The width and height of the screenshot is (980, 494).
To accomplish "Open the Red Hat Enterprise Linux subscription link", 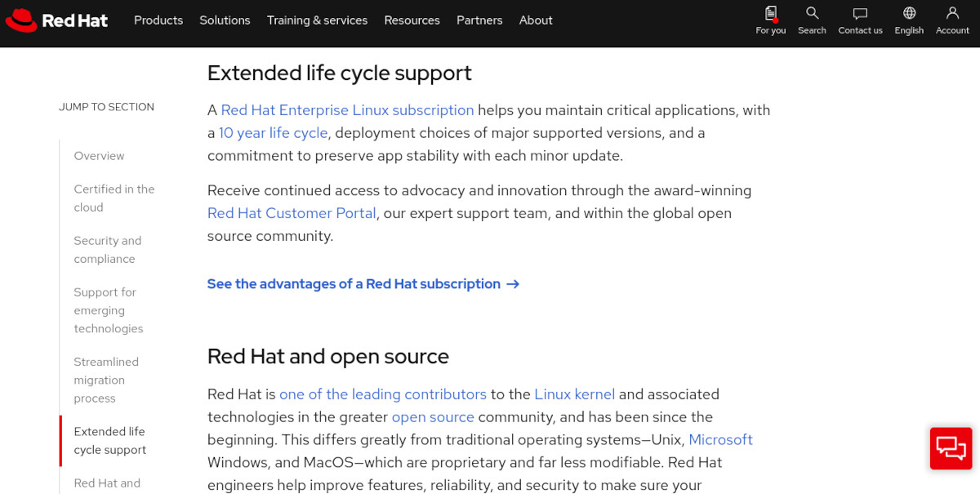I will [x=347, y=109].
